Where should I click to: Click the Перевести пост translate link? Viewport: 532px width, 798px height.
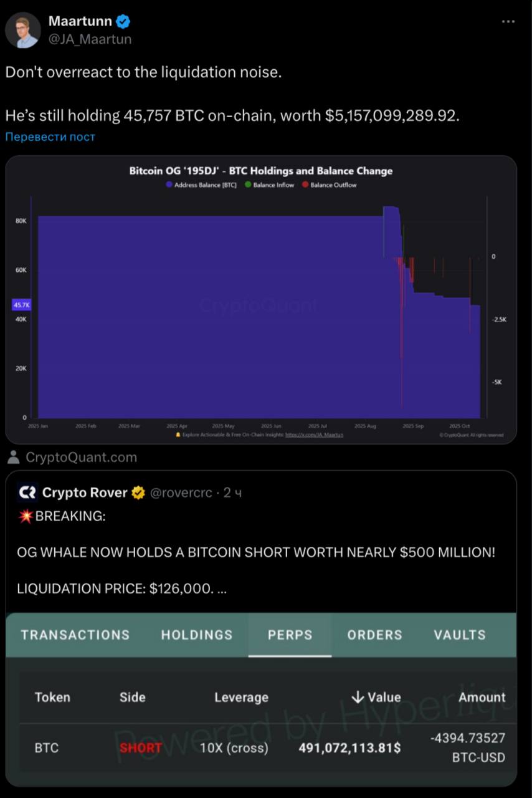pos(50,137)
